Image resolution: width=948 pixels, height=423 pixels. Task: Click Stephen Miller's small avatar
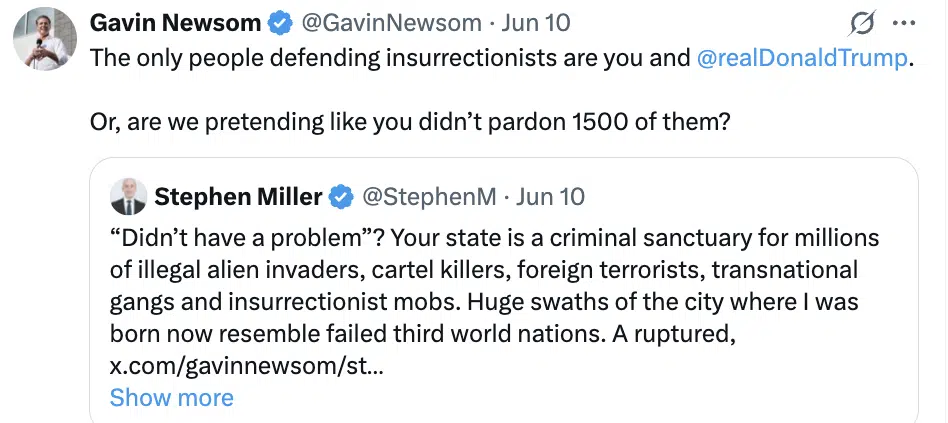[128, 196]
